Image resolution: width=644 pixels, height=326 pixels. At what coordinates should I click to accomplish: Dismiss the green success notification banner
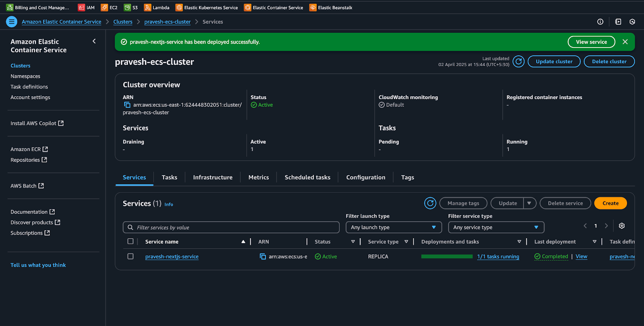pyautogui.click(x=625, y=42)
